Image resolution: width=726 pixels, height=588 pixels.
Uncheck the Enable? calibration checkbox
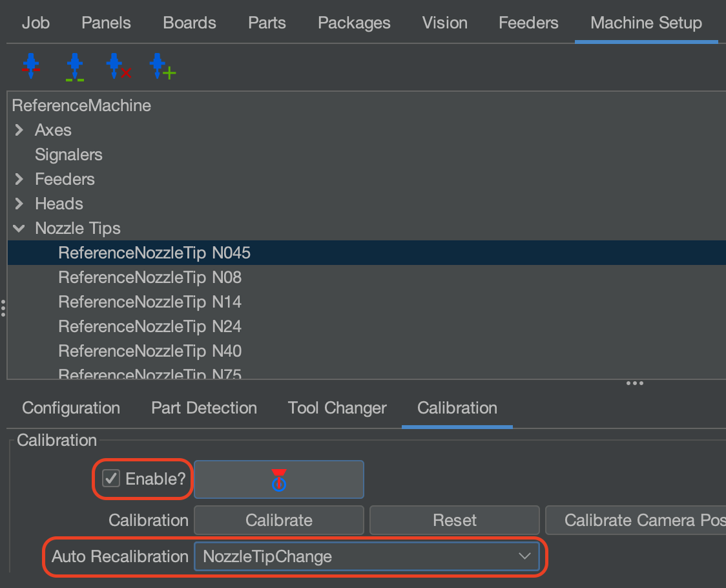click(111, 479)
